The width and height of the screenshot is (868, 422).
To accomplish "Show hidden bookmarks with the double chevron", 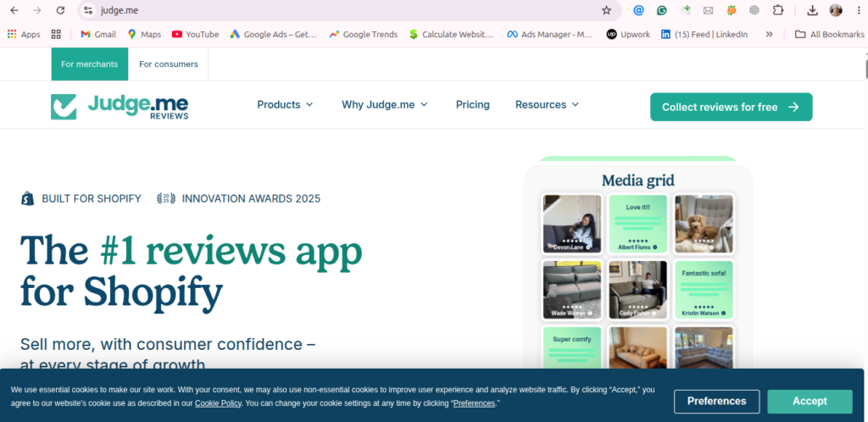I will pos(769,34).
